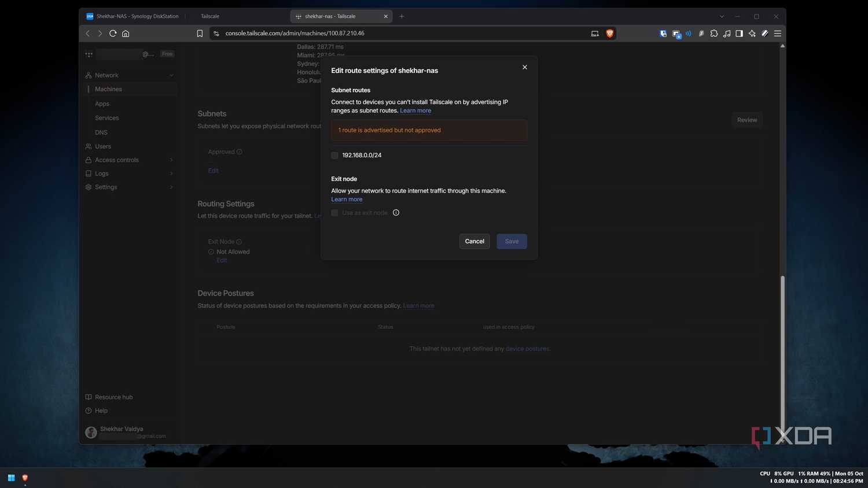This screenshot has height=488, width=868.
Task: Collapse the Network sidebar section
Action: [130, 75]
